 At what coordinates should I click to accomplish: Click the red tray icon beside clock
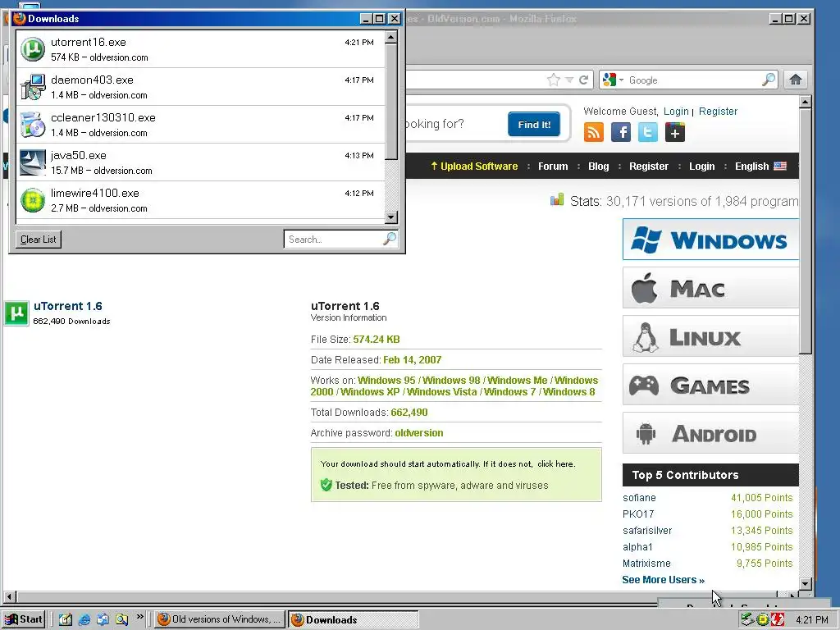(778, 620)
